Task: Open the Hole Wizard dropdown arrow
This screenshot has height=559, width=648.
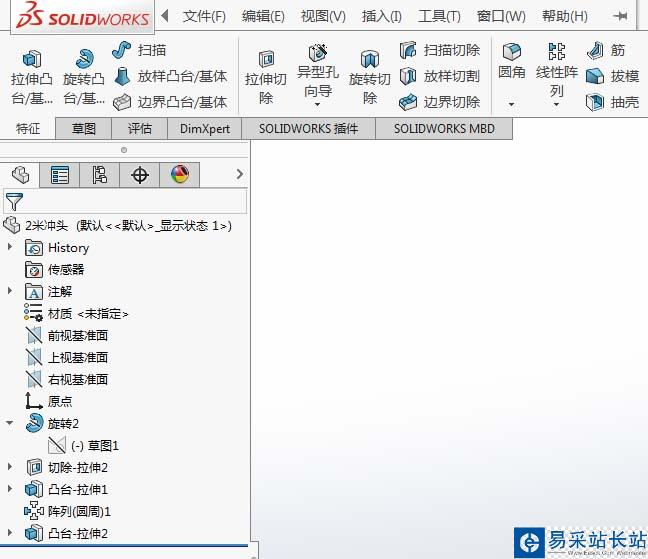Action: pyautogui.click(x=317, y=104)
